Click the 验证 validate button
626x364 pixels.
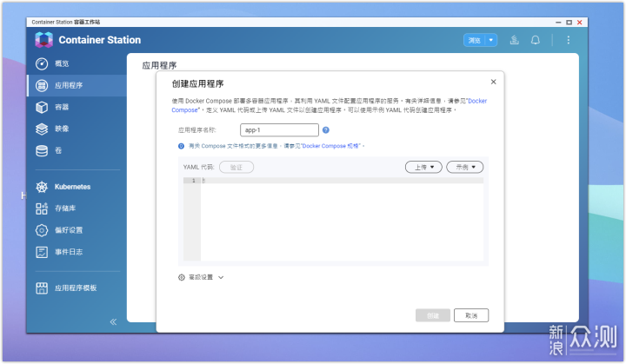coord(236,168)
